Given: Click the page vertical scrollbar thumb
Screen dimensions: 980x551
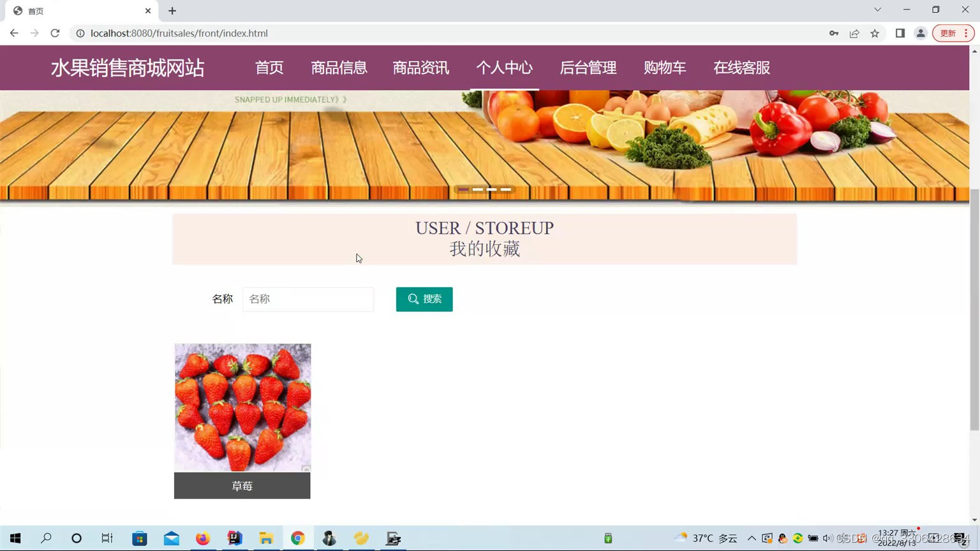Looking at the screenshot, I should [974, 309].
